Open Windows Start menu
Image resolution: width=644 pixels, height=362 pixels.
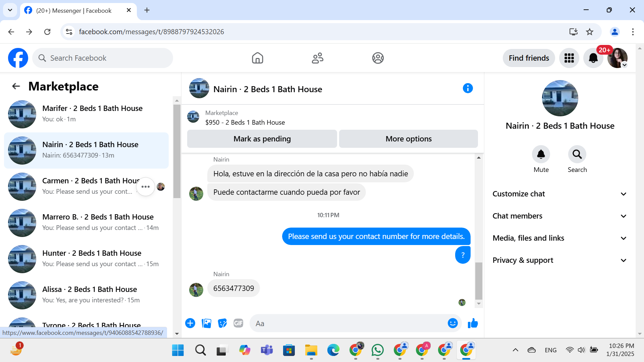click(x=178, y=350)
